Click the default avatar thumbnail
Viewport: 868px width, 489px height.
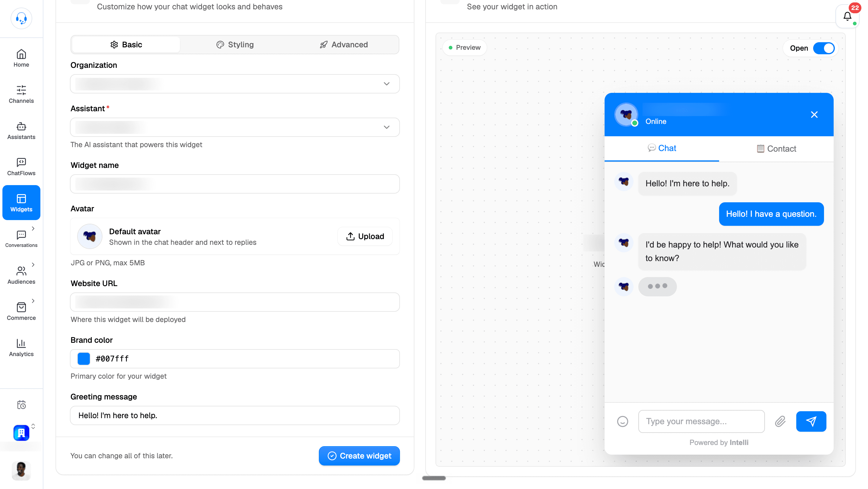(90, 236)
